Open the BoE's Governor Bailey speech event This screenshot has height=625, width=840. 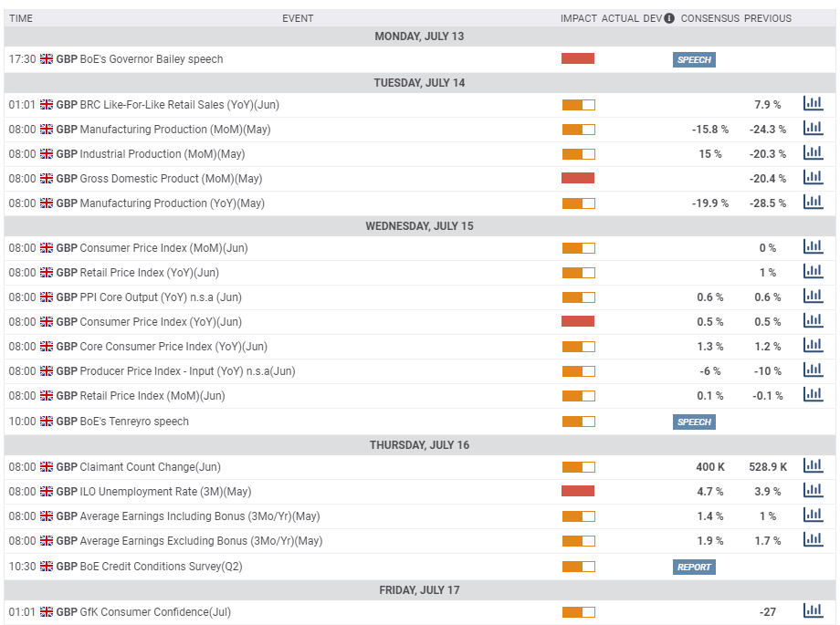point(140,59)
